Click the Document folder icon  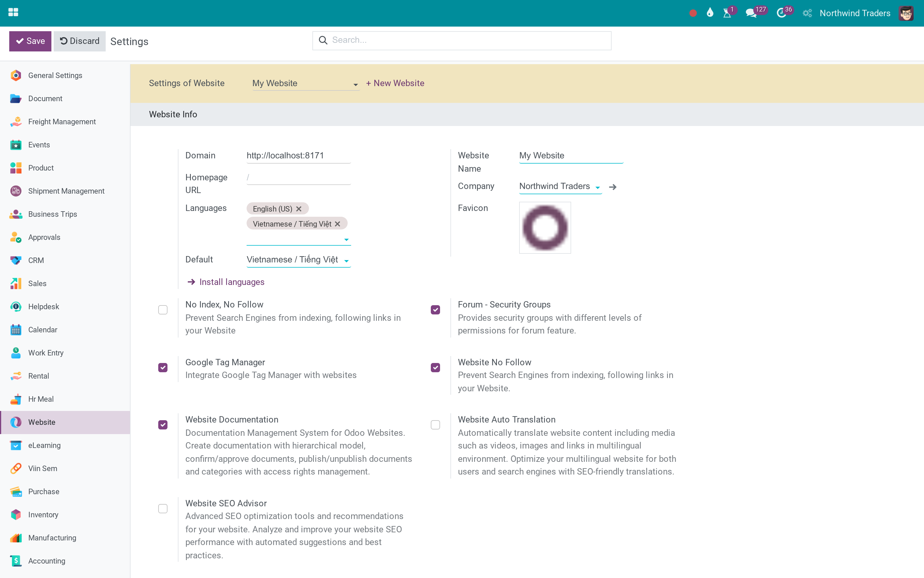tap(16, 99)
